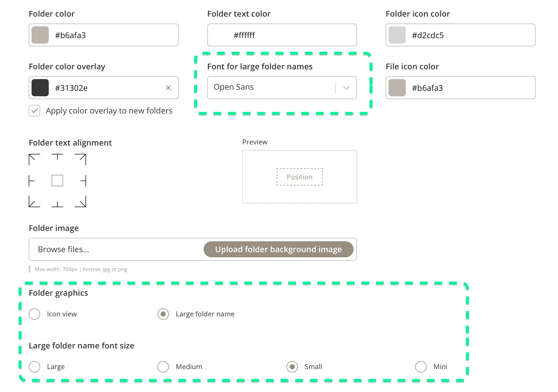The height and width of the screenshot is (392, 558).
Task: Select Icon view folder graphics option
Action: (x=34, y=314)
